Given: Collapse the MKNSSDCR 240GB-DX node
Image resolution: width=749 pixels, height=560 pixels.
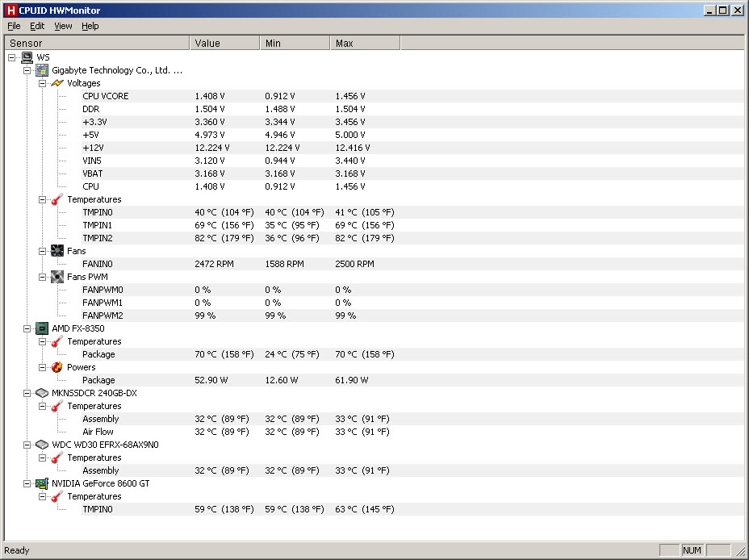Looking at the screenshot, I should (x=27, y=393).
